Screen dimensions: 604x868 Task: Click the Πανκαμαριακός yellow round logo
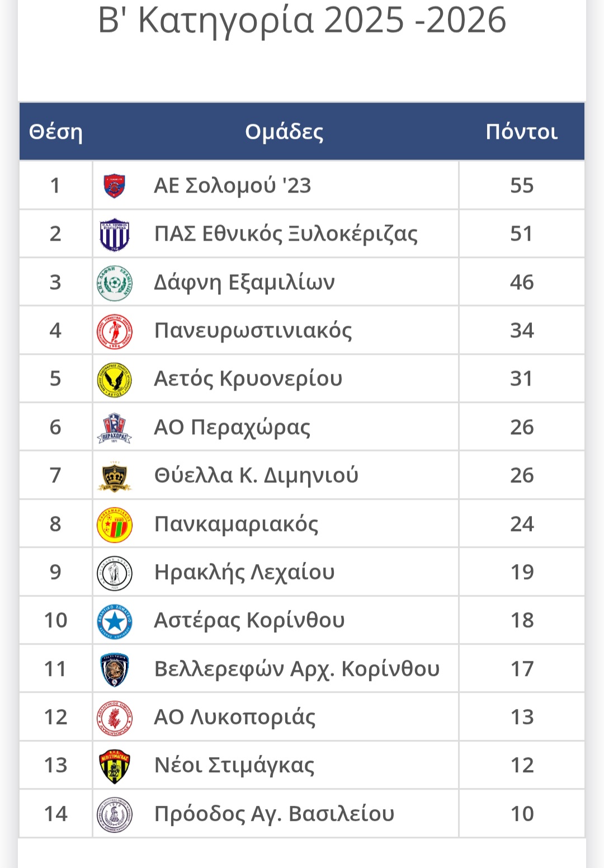[115, 525]
